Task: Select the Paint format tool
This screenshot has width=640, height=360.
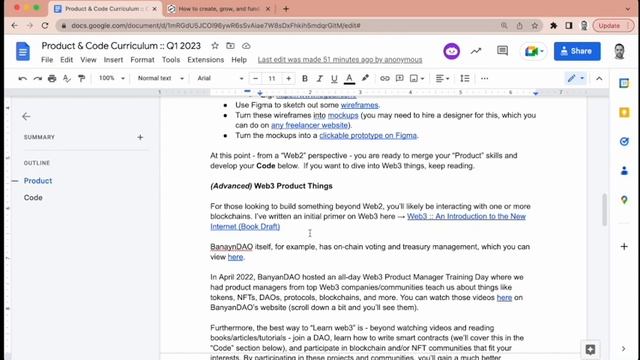Action: [82, 78]
